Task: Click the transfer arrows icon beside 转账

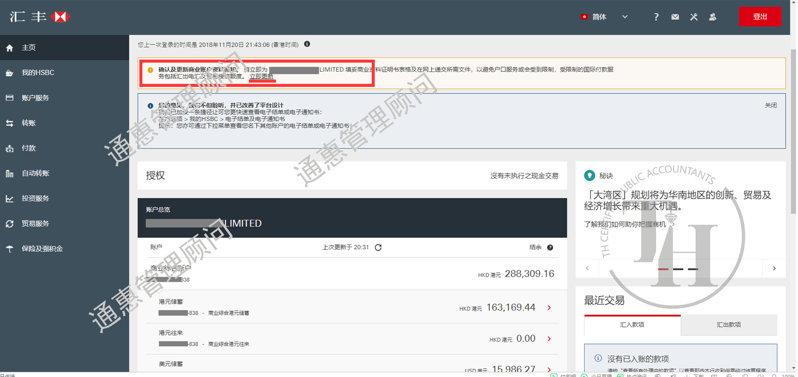Action: (x=9, y=123)
